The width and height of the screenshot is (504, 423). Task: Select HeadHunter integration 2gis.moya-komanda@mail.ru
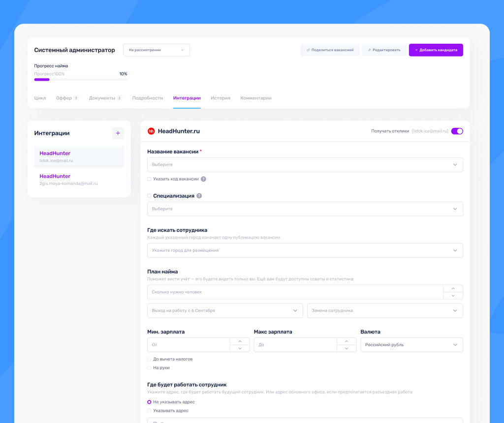point(79,180)
